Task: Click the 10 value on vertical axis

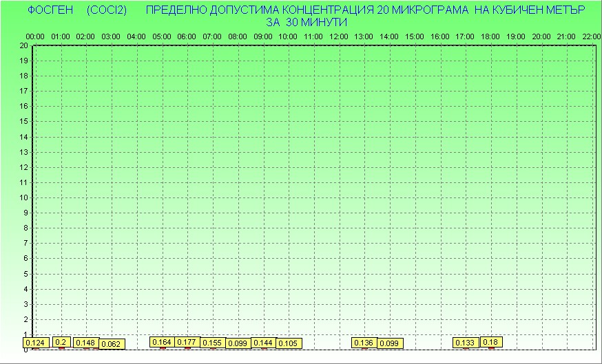Action: [x=24, y=197]
